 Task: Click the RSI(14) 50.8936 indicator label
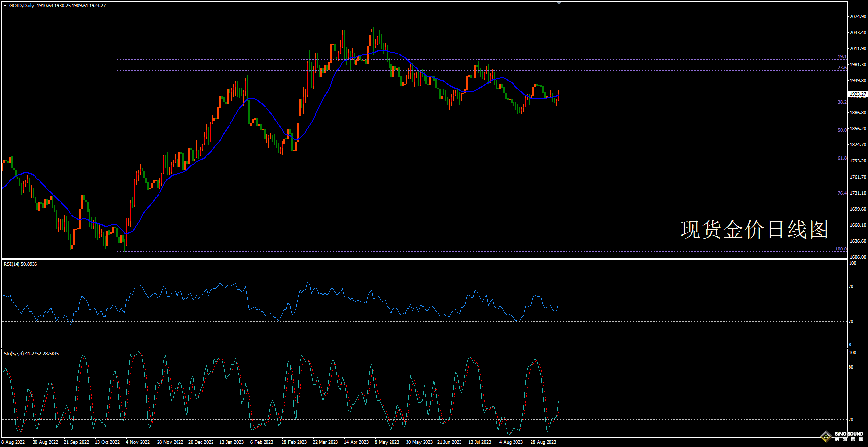tap(20, 264)
